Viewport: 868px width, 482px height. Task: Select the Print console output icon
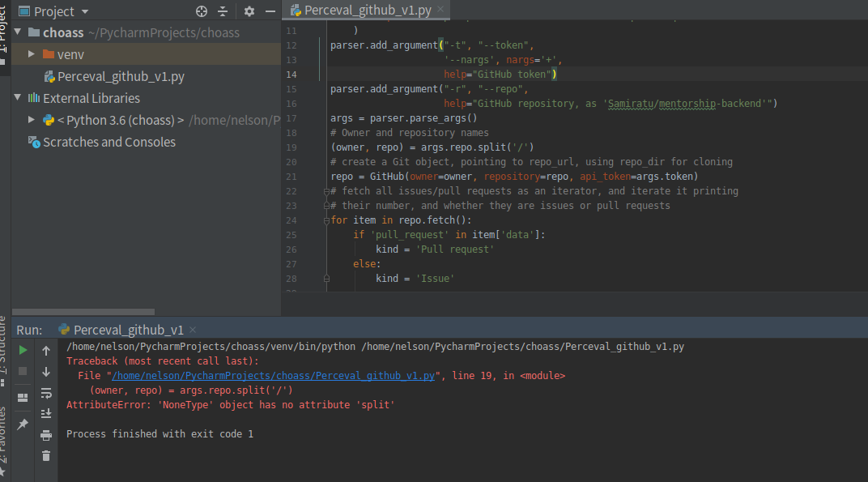pos(46,433)
